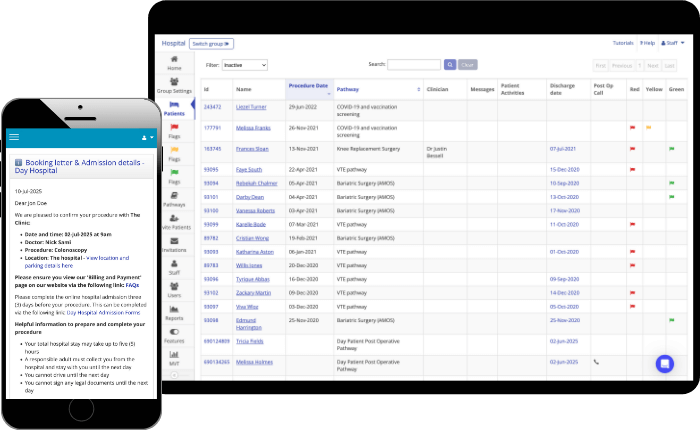Click the Clear search button

[467, 65]
